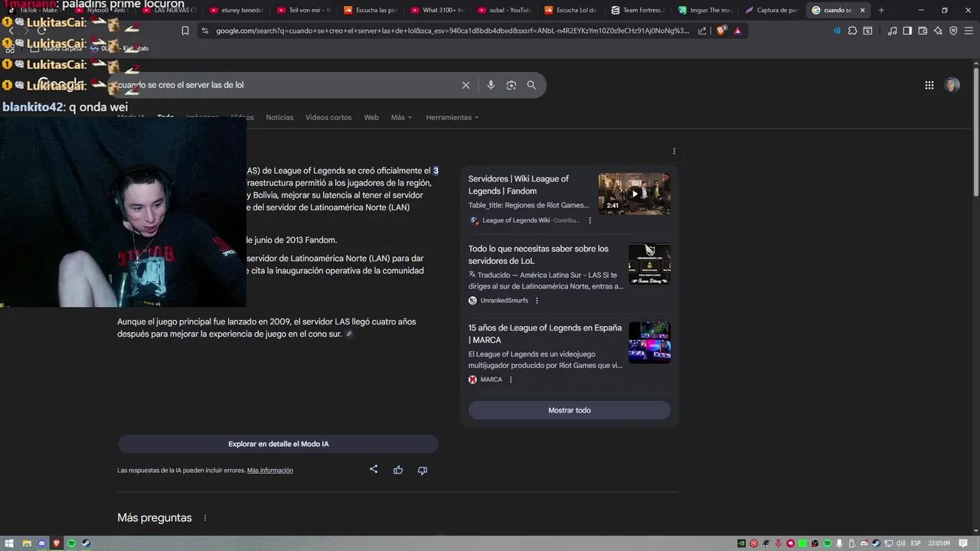Open the Brave VPN shield icon
This screenshot has height=551, width=980.
click(x=953, y=31)
